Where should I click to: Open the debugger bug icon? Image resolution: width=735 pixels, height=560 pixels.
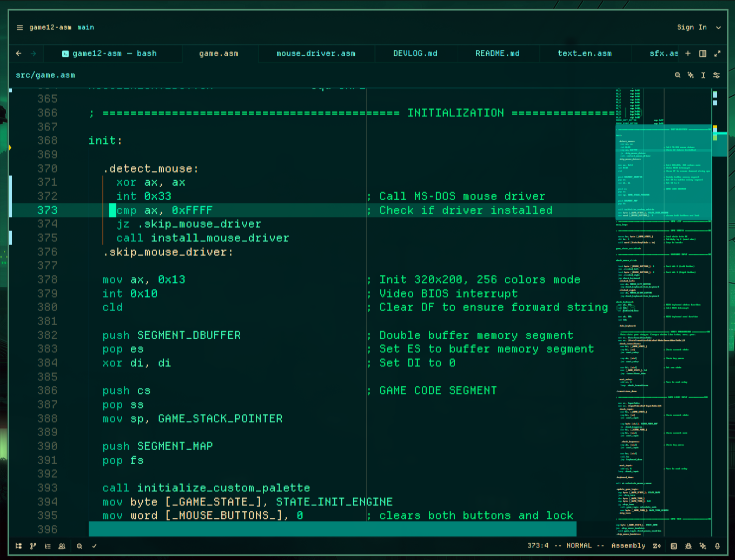688,546
